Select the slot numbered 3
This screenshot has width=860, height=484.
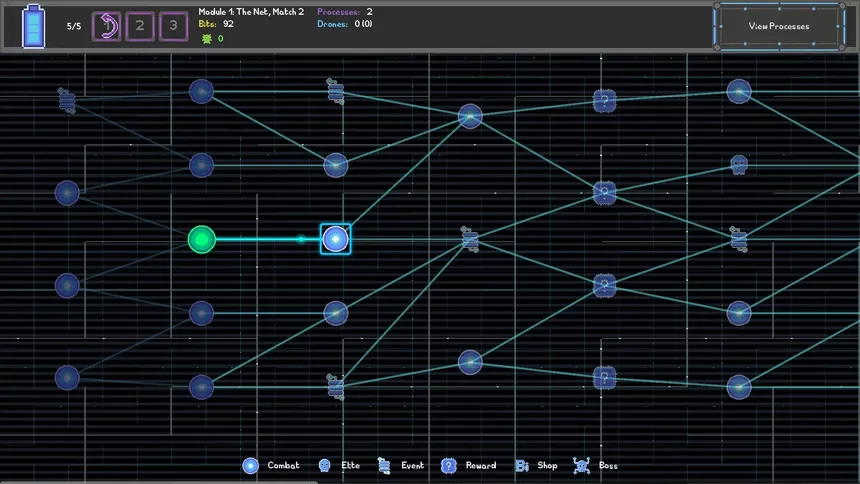point(173,26)
